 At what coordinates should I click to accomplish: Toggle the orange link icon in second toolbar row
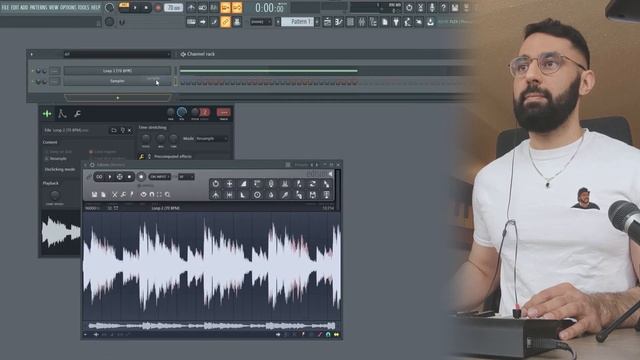click(x=225, y=22)
